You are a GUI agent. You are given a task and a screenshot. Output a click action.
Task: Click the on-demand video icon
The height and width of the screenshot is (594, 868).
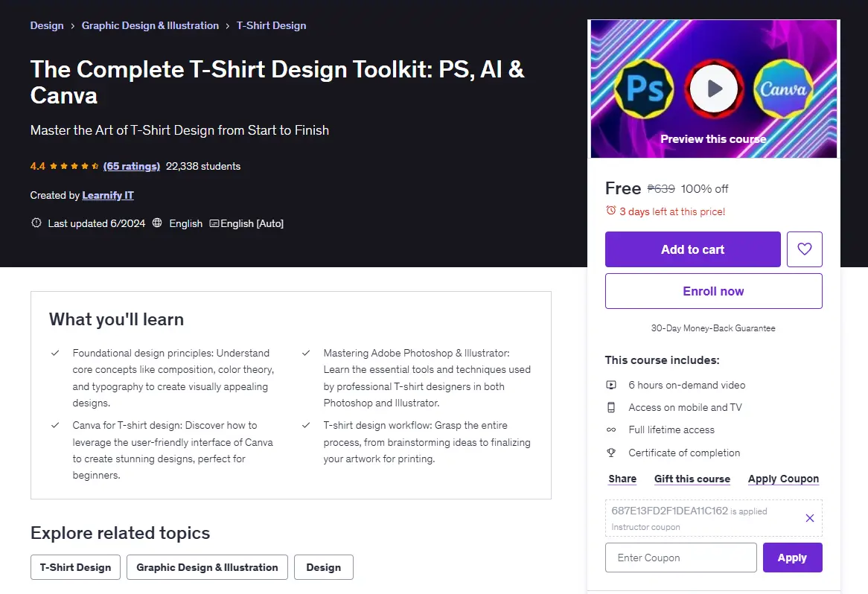(x=611, y=385)
